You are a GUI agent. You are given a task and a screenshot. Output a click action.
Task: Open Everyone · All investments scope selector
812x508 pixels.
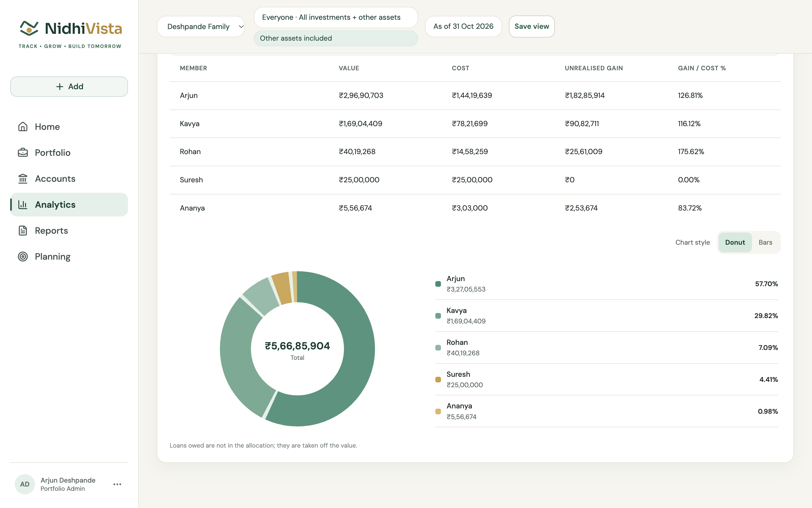pyautogui.click(x=336, y=17)
